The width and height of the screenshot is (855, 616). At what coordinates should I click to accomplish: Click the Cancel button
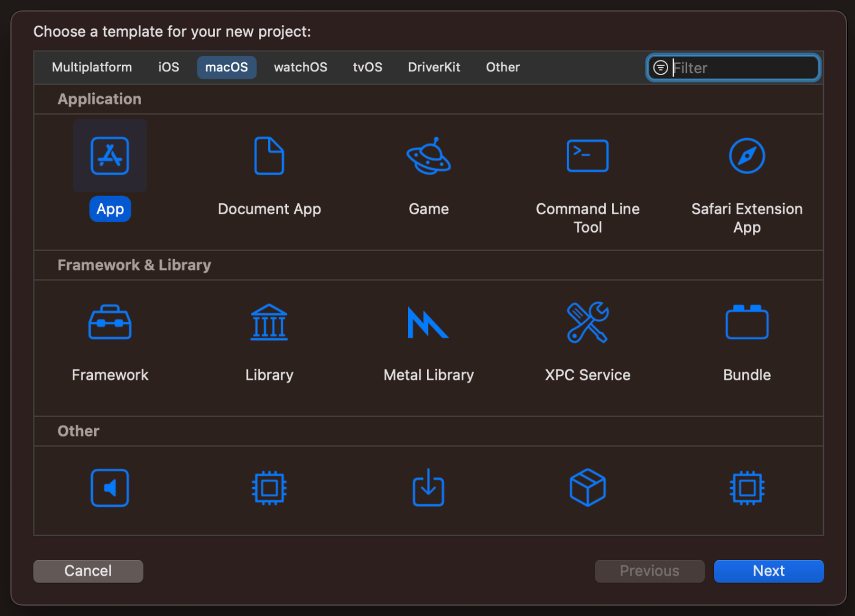pos(88,571)
